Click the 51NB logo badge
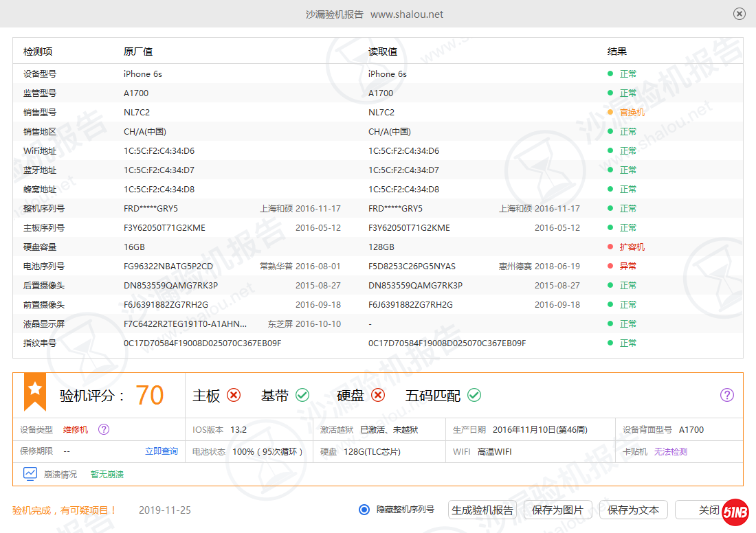 tap(735, 512)
